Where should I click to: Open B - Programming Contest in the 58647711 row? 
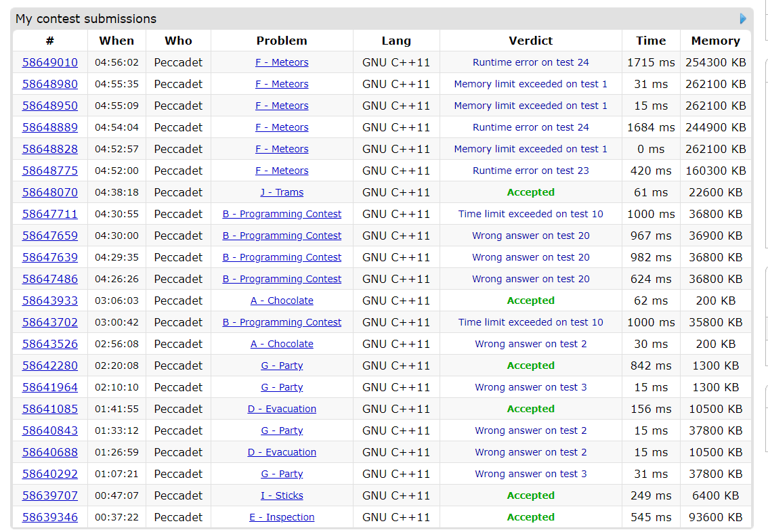coord(282,214)
